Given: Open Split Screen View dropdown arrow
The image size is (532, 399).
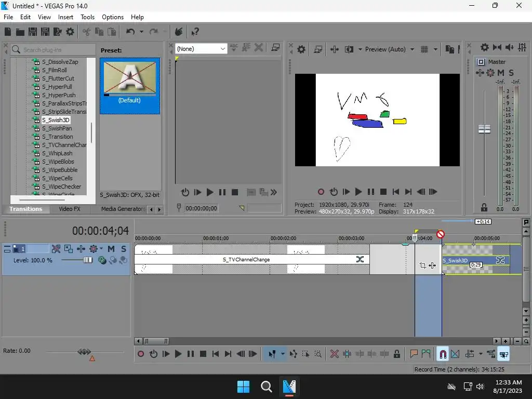Looking at the screenshot, I should [360, 49].
